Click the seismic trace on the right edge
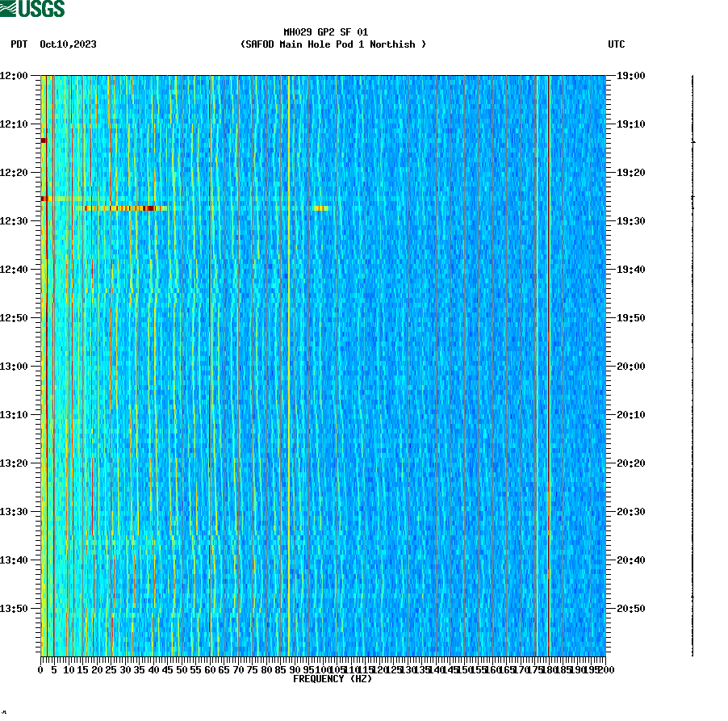Image resolution: width=728 pixels, height=721 pixels. [691, 363]
